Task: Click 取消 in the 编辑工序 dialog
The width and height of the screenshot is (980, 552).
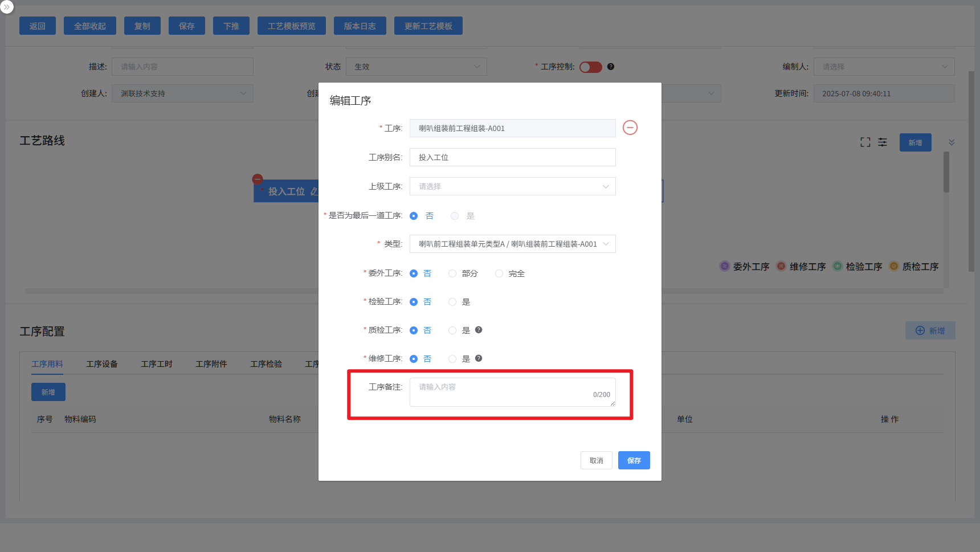Action: pos(597,460)
